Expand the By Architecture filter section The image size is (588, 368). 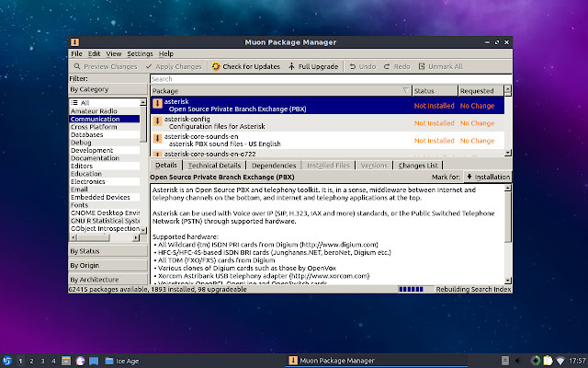pos(108,280)
